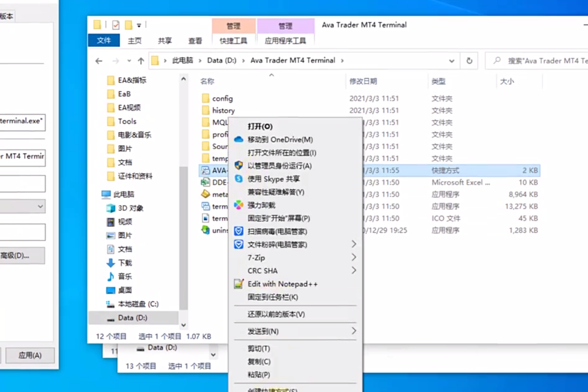Open the 主页 ribbon tab
The image size is (588, 392).
(134, 41)
